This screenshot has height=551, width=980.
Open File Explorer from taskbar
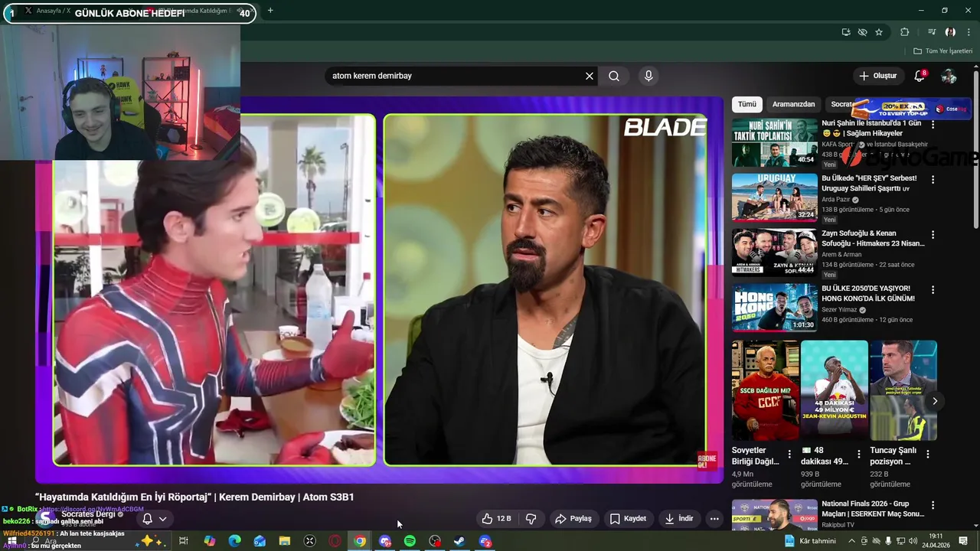pos(284,541)
